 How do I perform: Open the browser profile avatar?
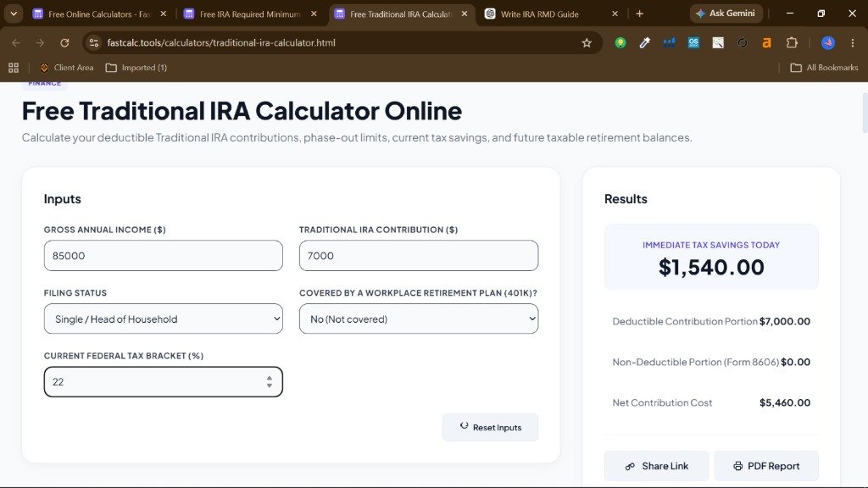(x=828, y=42)
